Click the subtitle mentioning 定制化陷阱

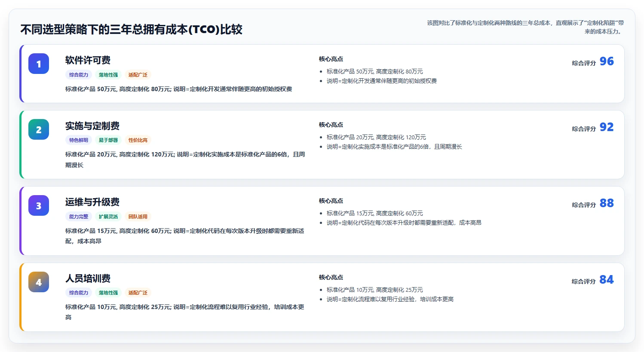coord(525,27)
